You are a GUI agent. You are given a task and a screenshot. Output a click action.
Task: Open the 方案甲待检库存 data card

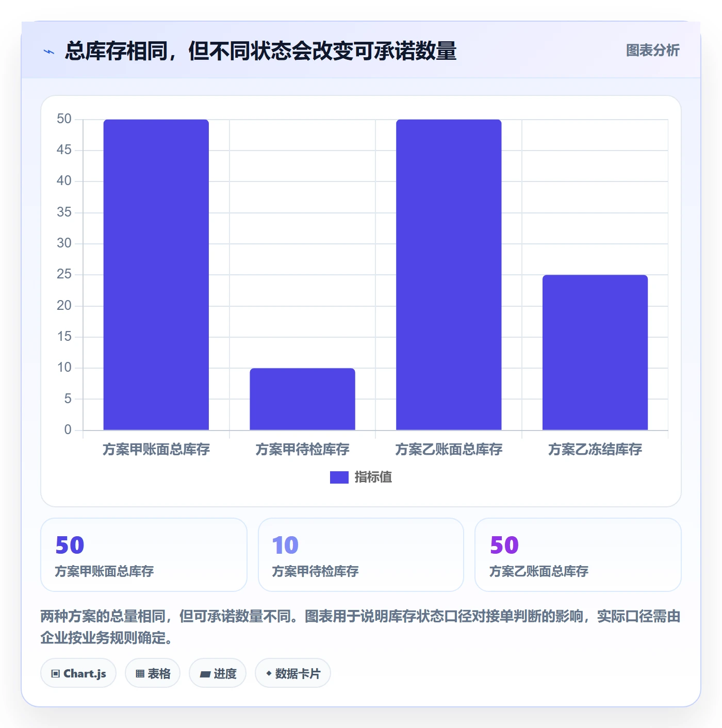[x=361, y=555]
